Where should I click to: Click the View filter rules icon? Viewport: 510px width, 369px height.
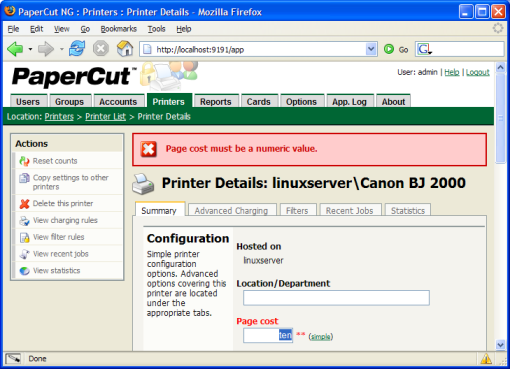(24, 237)
